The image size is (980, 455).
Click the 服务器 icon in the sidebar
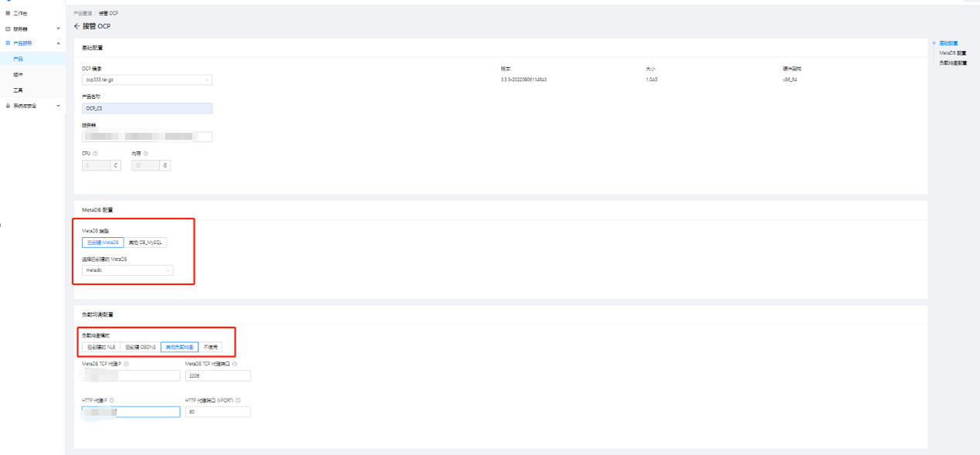8,29
